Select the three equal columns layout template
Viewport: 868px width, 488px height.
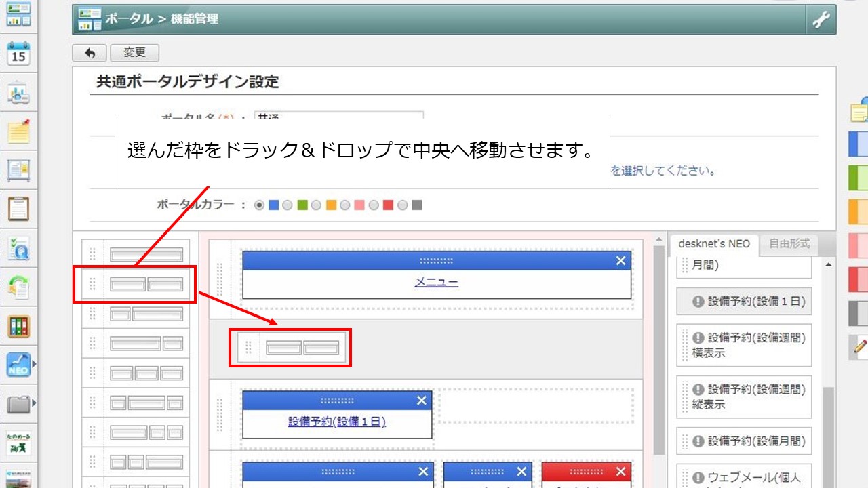click(136, 373)
